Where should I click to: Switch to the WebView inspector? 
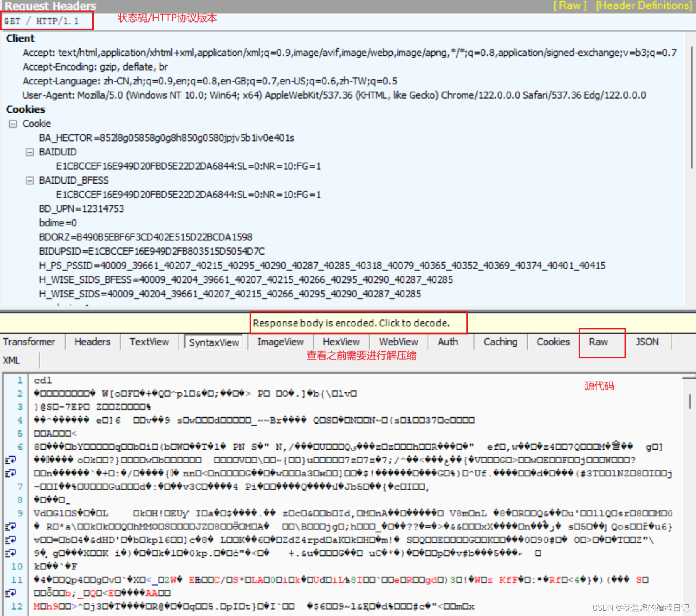[x=397, y=342]
